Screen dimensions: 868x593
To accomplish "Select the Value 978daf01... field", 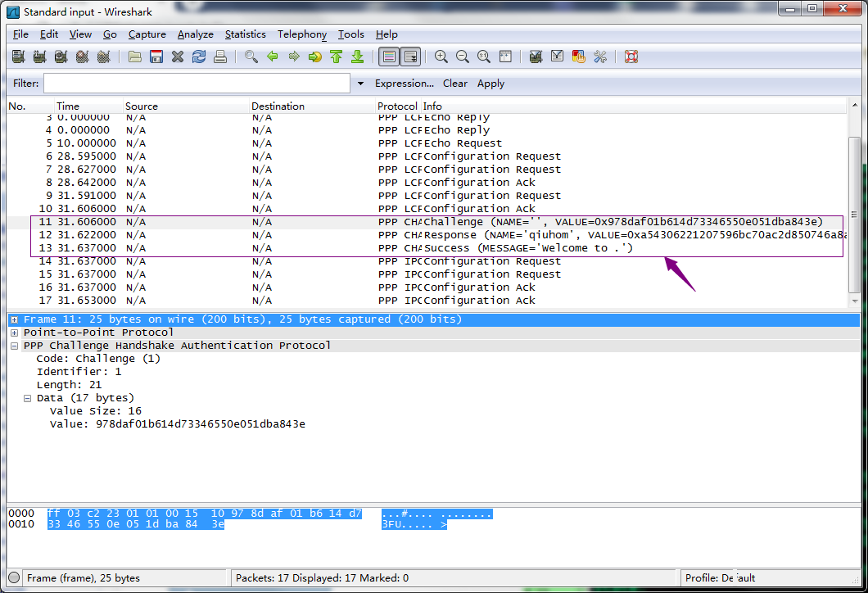I will point(178,424).
